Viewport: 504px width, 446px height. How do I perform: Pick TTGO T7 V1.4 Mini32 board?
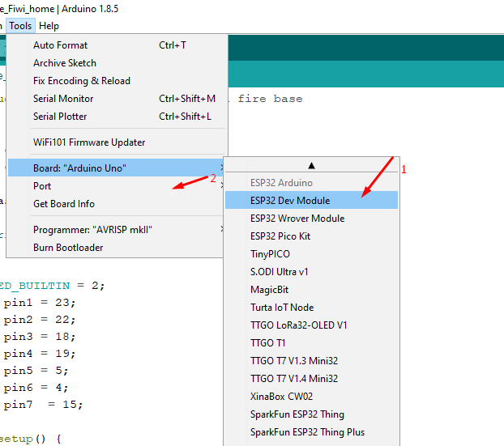(311, 379)
